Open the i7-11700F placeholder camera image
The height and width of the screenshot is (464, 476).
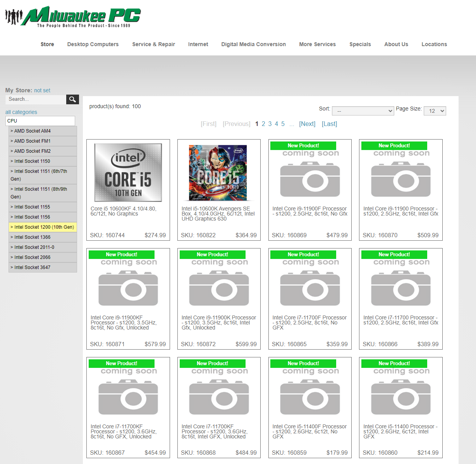coord(310,282)
